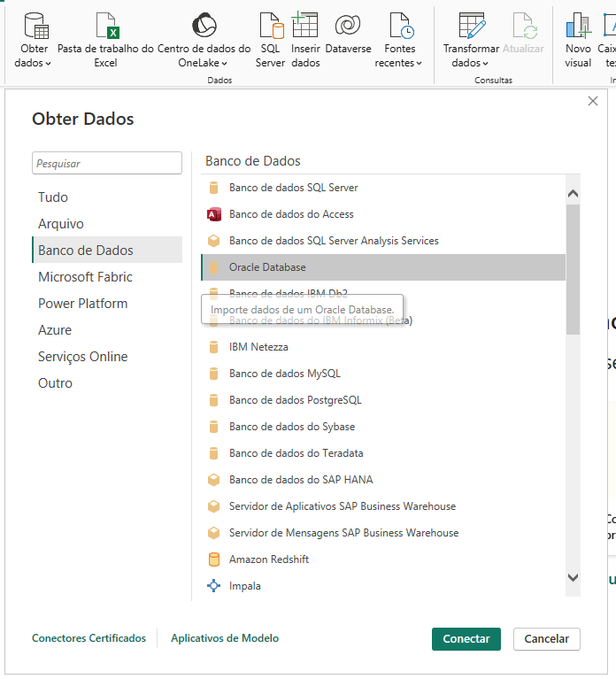The image size is (616, 679).
Task: Select the IBM Netezza entry
Action: pyautogui.click(x=383, y=347)
